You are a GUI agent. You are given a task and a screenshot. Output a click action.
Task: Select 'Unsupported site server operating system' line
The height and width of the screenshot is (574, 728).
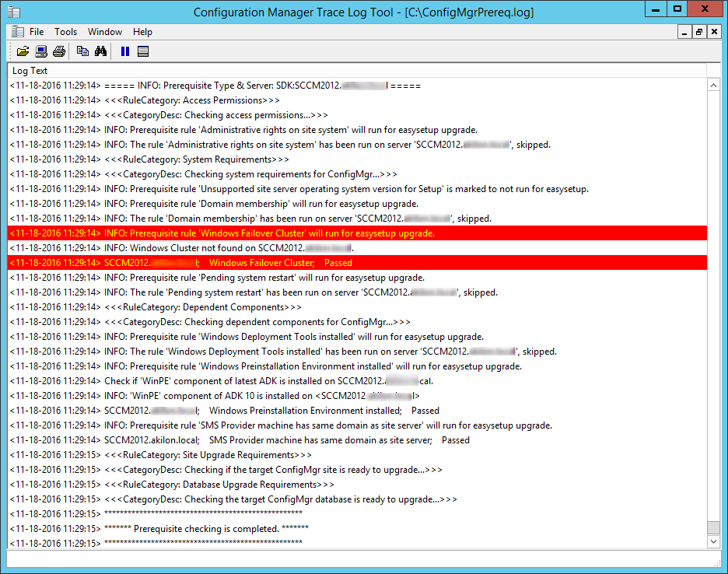pos(357,189)
